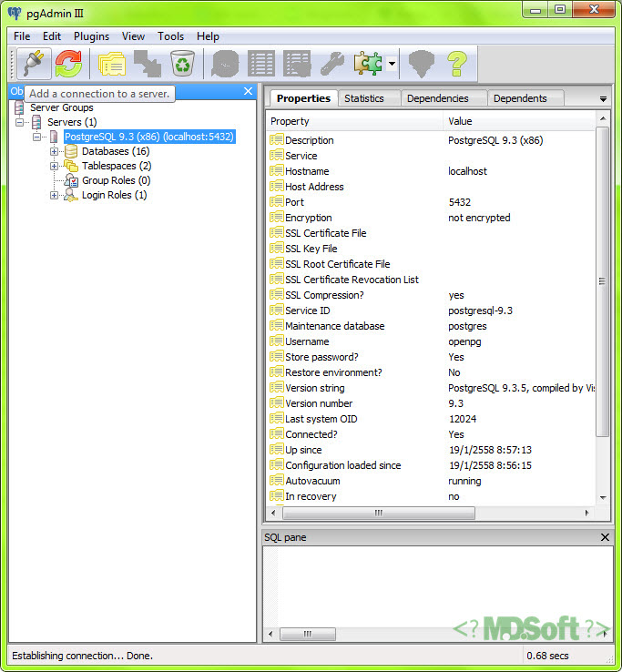Click the Value column header
The width and height of the screenshot is (622, 672).
tap(519, 121)
